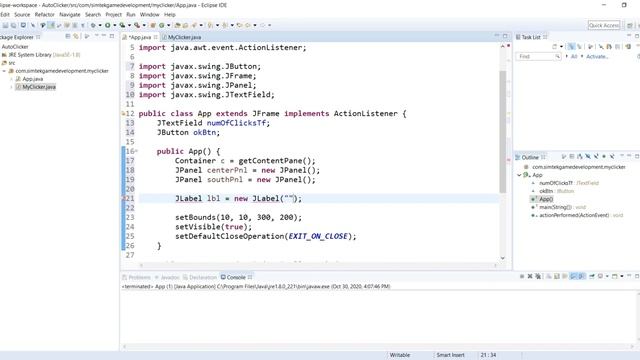Click the Collapse All icon in Package Explorer
The width and height of the screenshot is (640, 360).
pyautogui.click(x=68, y=36)
